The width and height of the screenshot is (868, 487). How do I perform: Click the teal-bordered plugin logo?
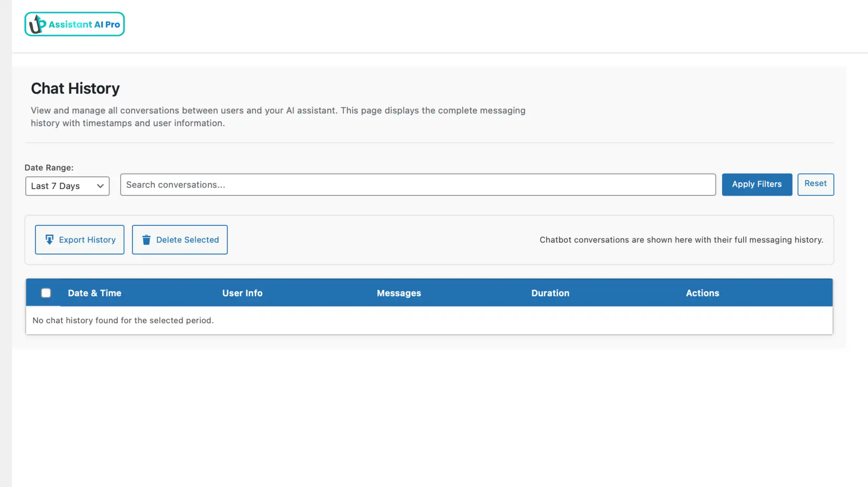point(74,24)
